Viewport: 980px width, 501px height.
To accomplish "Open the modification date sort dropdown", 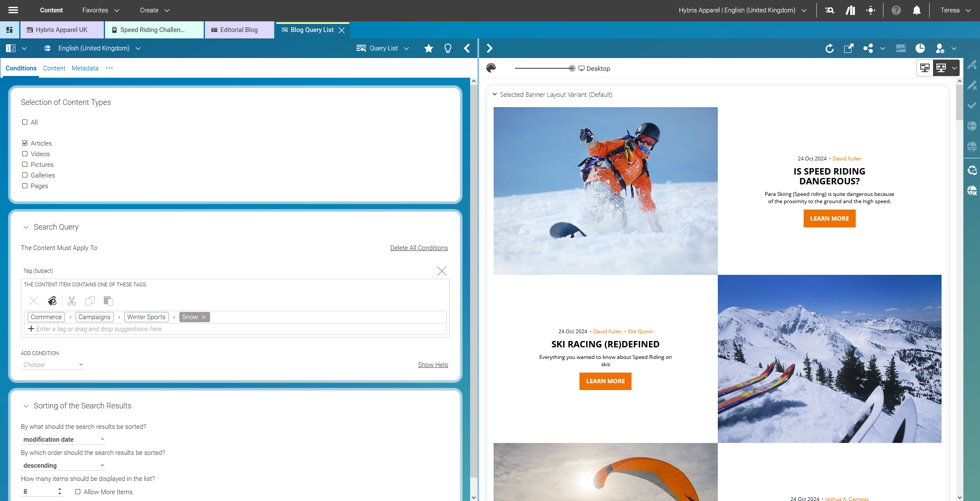I will pos(63,439).
